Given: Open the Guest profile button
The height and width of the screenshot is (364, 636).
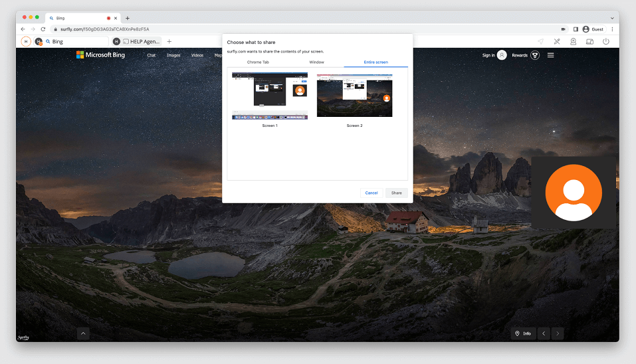Looking at the screenshot, I should pyautogui.click(x=594, y=29).
